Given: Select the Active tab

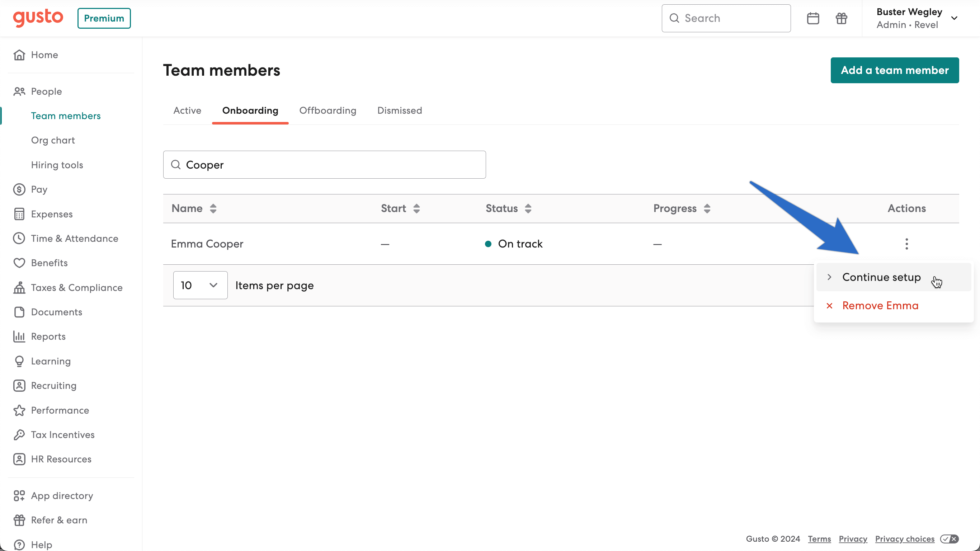Looking at the screenshot, I should click(x=187, y=110).
